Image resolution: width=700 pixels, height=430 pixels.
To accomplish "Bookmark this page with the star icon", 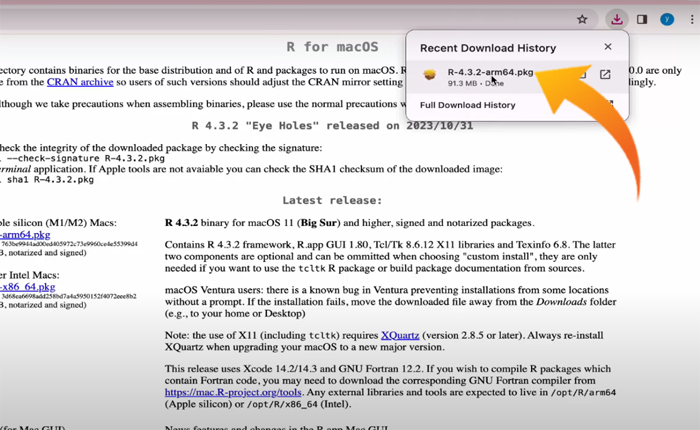I will (582, 19).
